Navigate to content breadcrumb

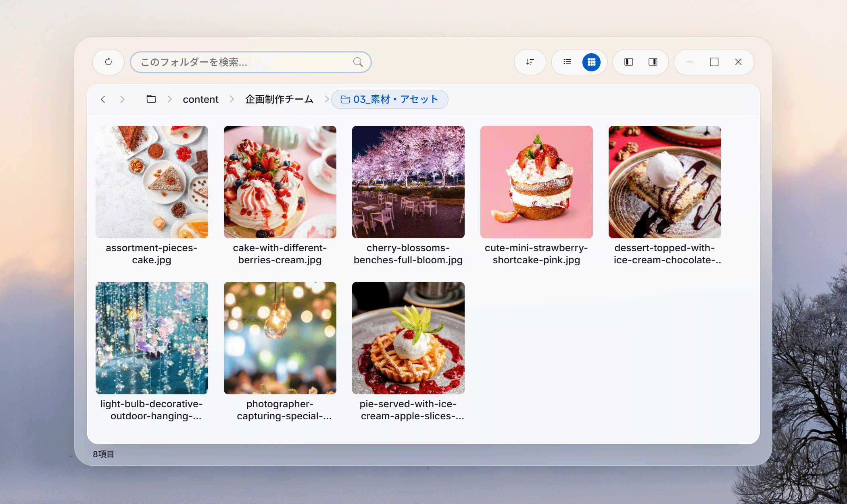200,99
